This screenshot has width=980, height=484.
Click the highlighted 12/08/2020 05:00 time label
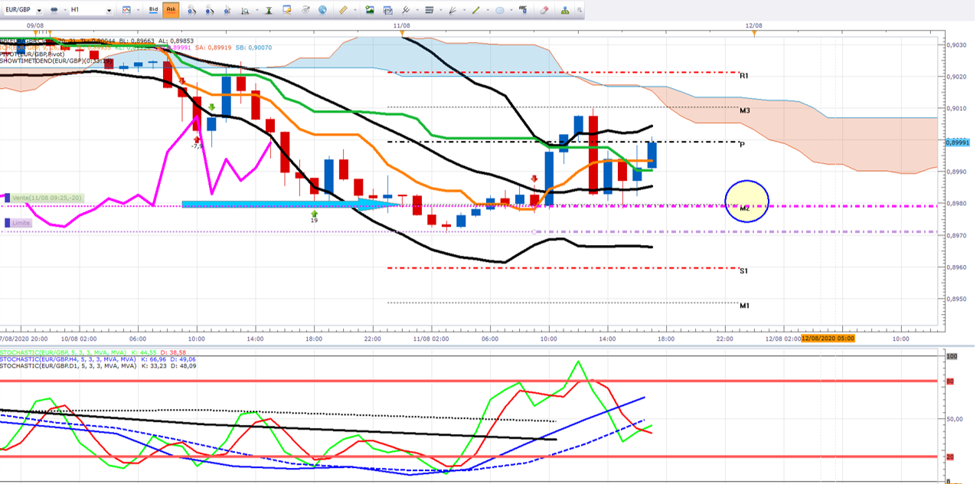pos(828,338)
